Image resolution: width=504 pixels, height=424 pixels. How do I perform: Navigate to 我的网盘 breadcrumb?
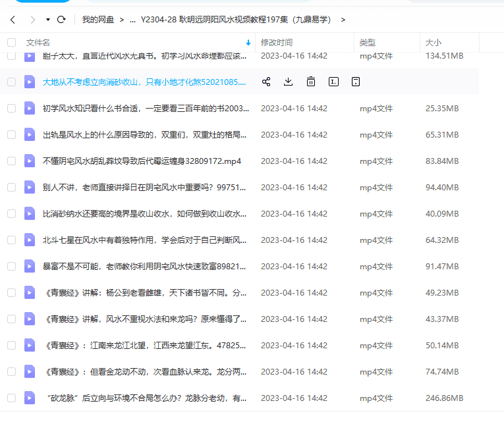tap(98, 20)
